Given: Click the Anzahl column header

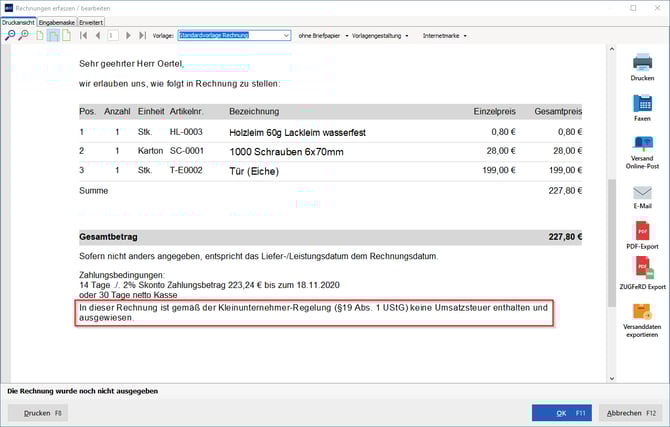Looking at the screenshot, I should pos(117,112).
